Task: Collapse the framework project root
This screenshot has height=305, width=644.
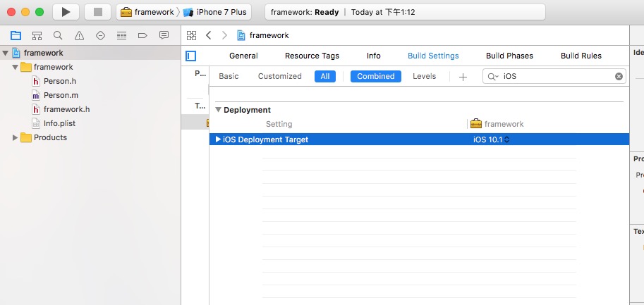Action: coord(5,53)
